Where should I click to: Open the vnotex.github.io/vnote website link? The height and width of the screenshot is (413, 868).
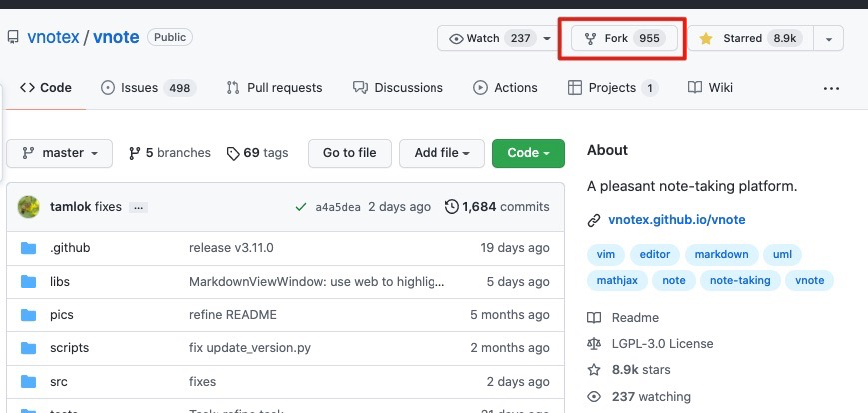coord(677,220)
